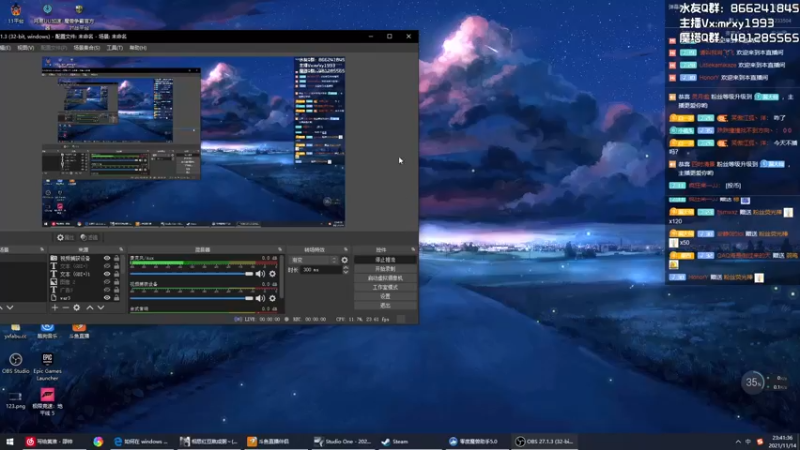
Task: Toggle lock for 文本 (GDI+)1 source
Action: click(116, 274)
